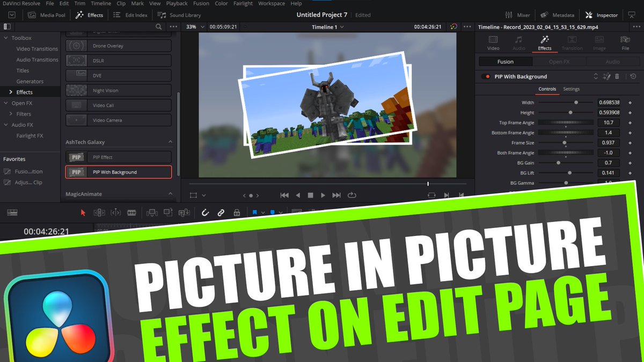Switch to the Settings tab in Inspector

[x=571, y=89]
